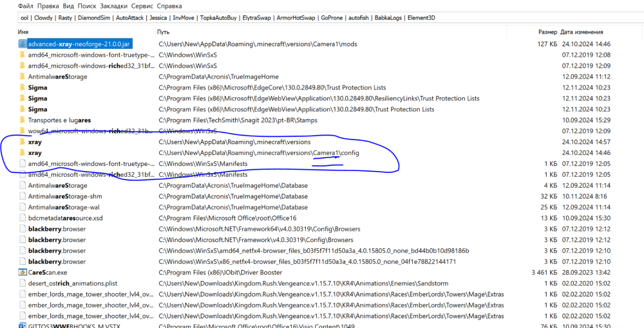
Task: Click the 32 КБ size value
Action: 549,196
